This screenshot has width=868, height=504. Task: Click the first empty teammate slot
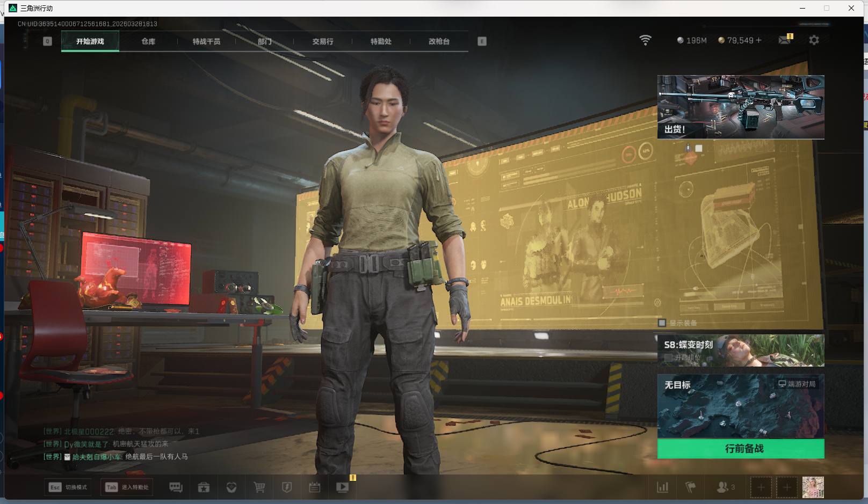(761, 487)
